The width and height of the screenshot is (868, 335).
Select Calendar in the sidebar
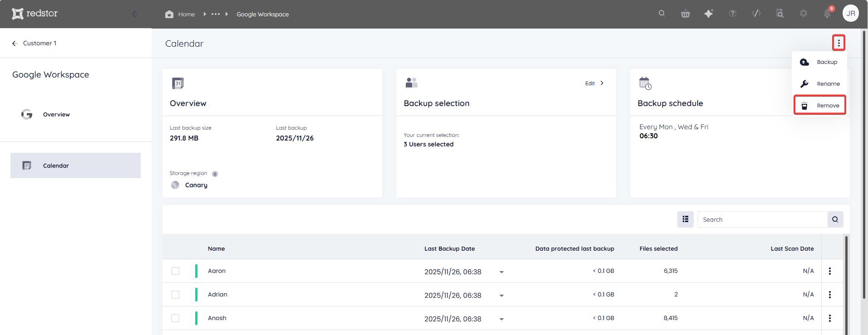(x=75, y=165)
